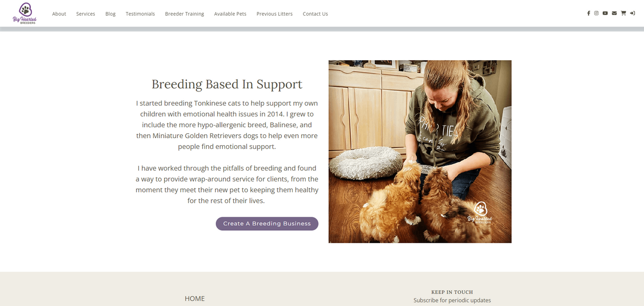Open the Previous Litters page
644x306 pixels.
point(274,14)
